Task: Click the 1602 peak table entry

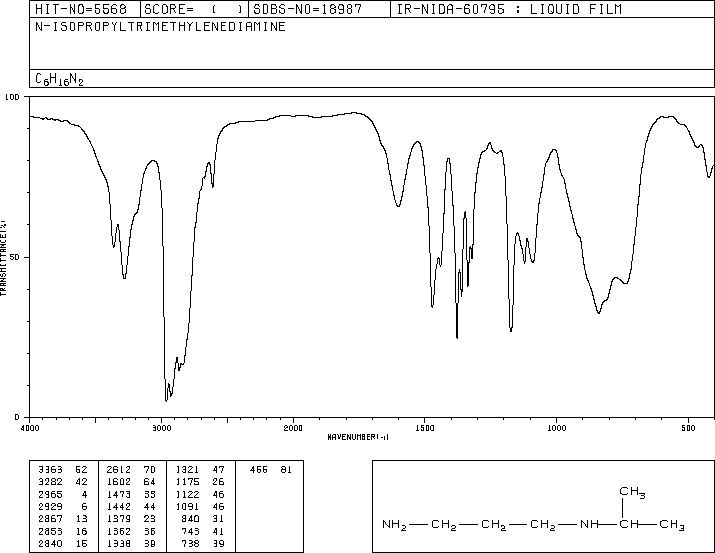Action: tap(131, 482)
